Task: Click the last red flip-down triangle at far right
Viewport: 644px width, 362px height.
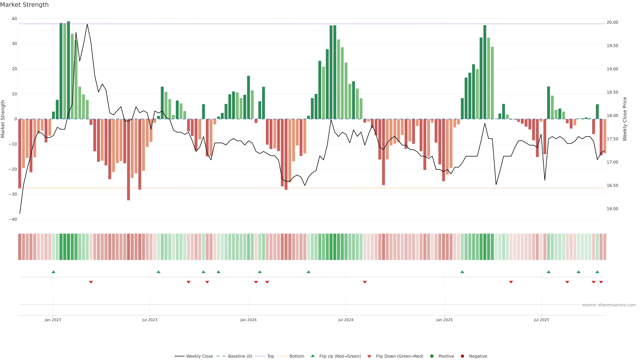Action: tap(601, 282)
